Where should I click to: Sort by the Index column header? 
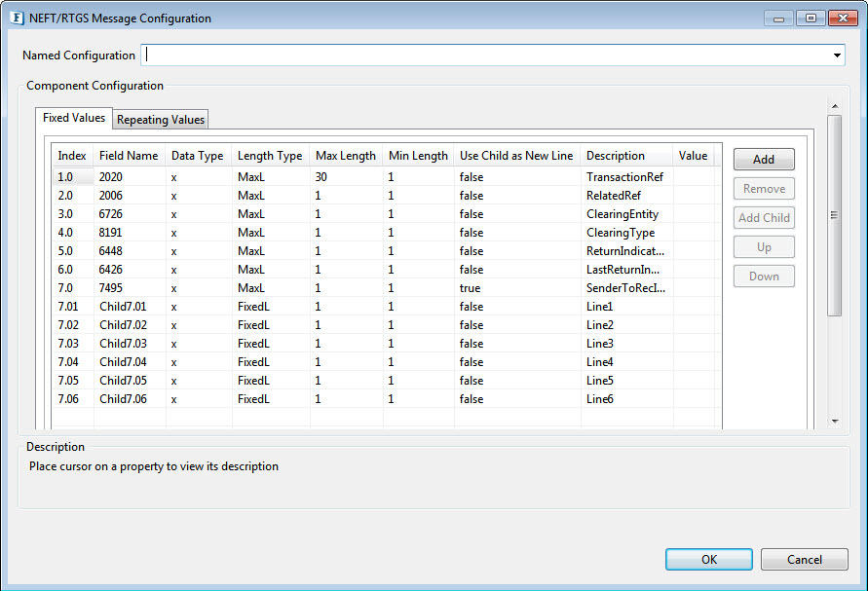tap(72, 156)
